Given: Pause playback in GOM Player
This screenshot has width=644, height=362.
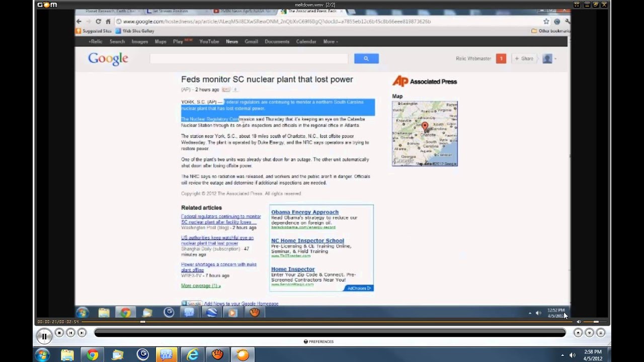Looking at the screenshot, I should click(x=44, y=336).
